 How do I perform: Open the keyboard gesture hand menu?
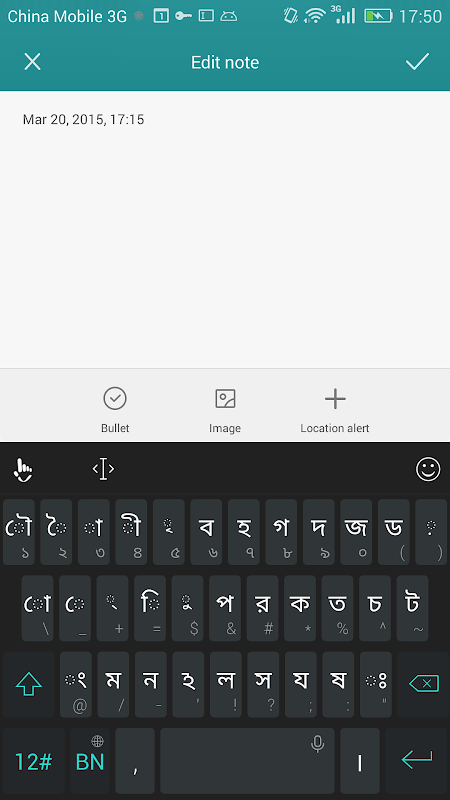tap(22, 469)
